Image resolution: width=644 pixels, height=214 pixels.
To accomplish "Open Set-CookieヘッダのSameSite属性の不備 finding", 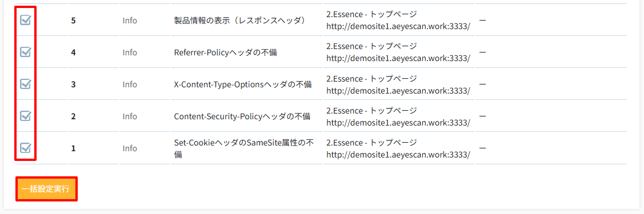I will point(244,148).
